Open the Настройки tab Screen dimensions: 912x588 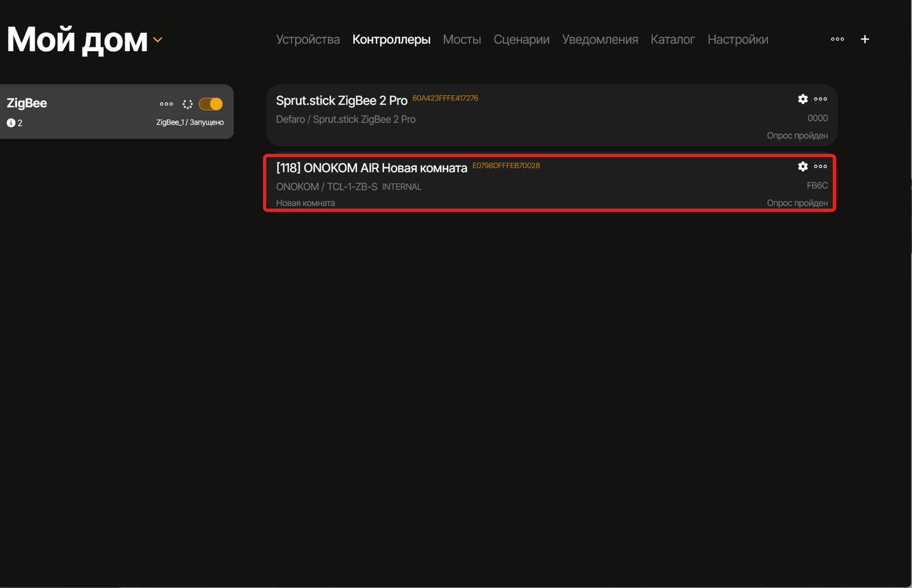pos(738,40)
